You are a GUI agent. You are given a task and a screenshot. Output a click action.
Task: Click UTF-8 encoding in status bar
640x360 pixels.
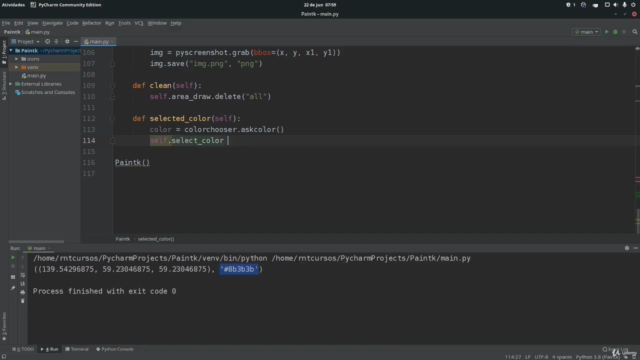click(x=541, y=357)
